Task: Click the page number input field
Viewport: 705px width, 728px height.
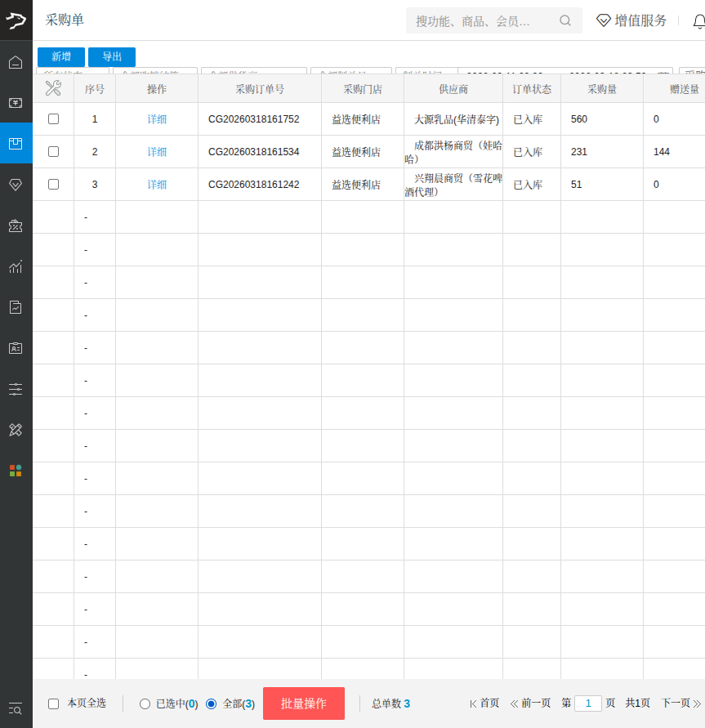Action: pyautogui.click(x=588, y=703)
